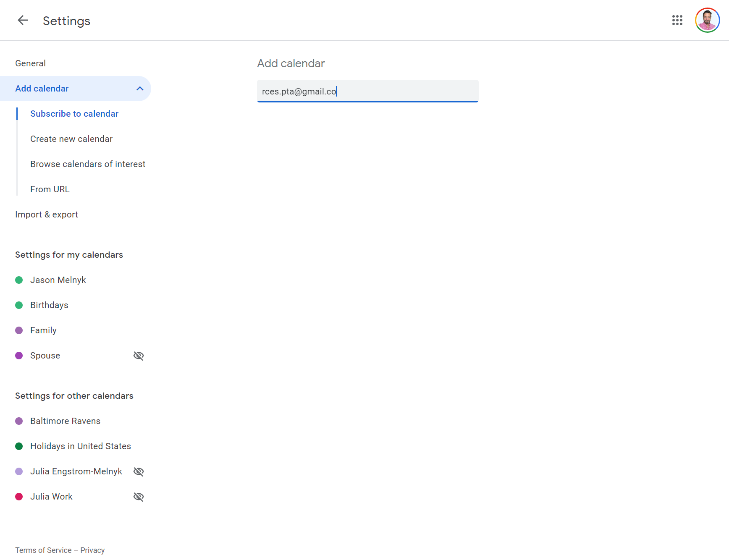
Task: Open General settings section
Action: click(30, 63)
